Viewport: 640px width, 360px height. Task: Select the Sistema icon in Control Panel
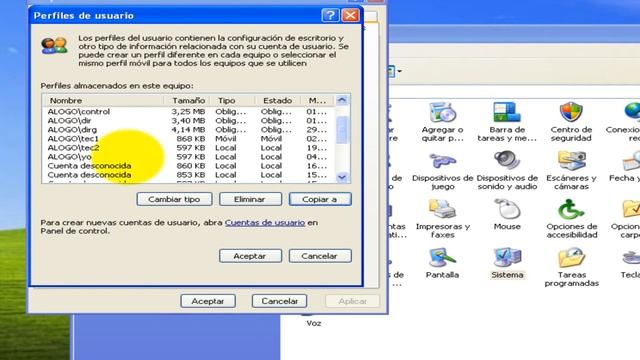[507, 257]
